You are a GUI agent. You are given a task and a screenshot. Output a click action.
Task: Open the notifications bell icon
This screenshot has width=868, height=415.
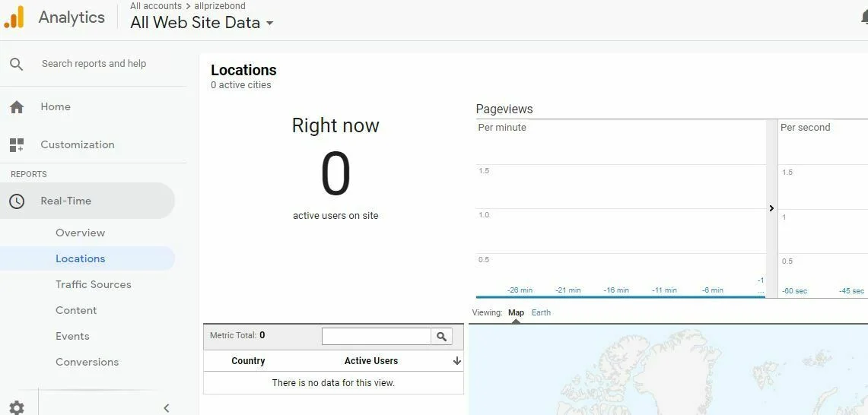point(864,17)
